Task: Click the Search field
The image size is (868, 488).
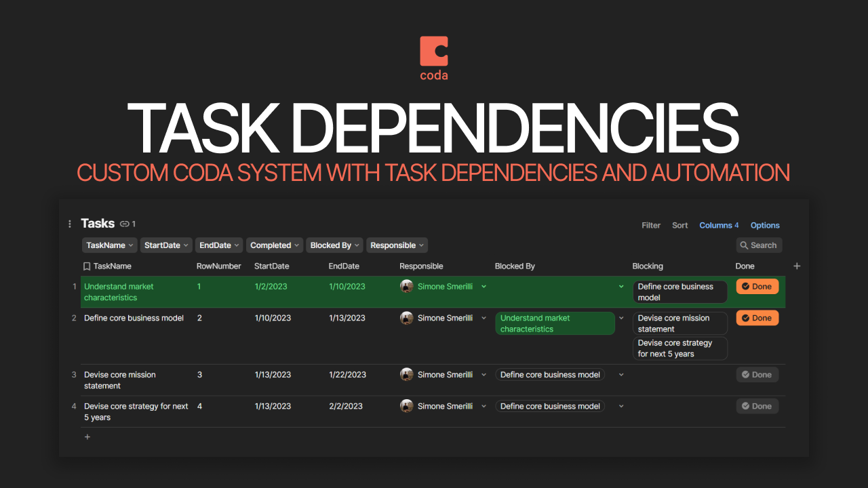Action: click(x=759, y=245)
